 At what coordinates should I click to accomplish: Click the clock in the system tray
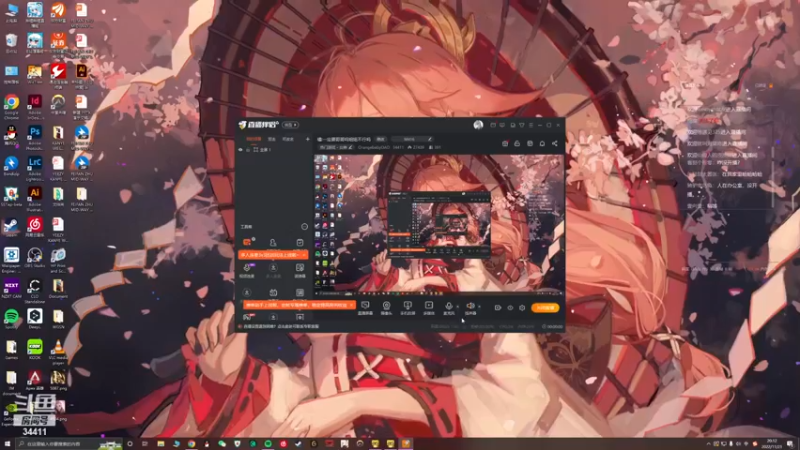[x=772, y=444]
